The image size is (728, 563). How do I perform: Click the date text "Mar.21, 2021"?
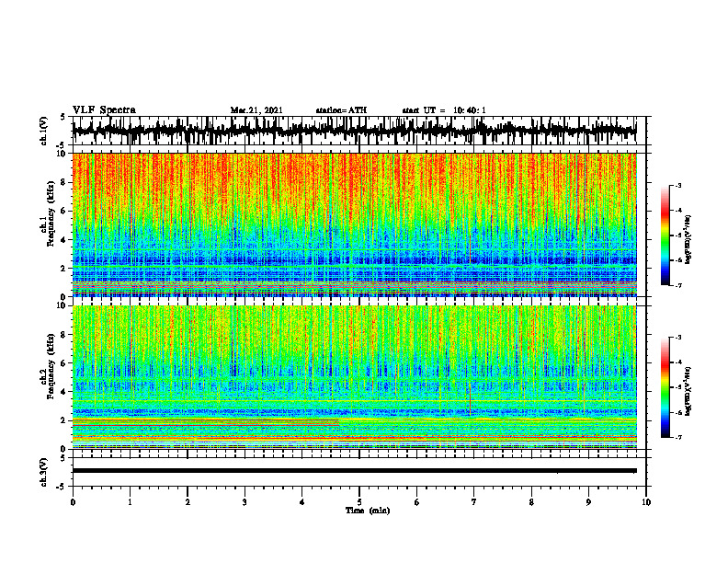[256, 110]
